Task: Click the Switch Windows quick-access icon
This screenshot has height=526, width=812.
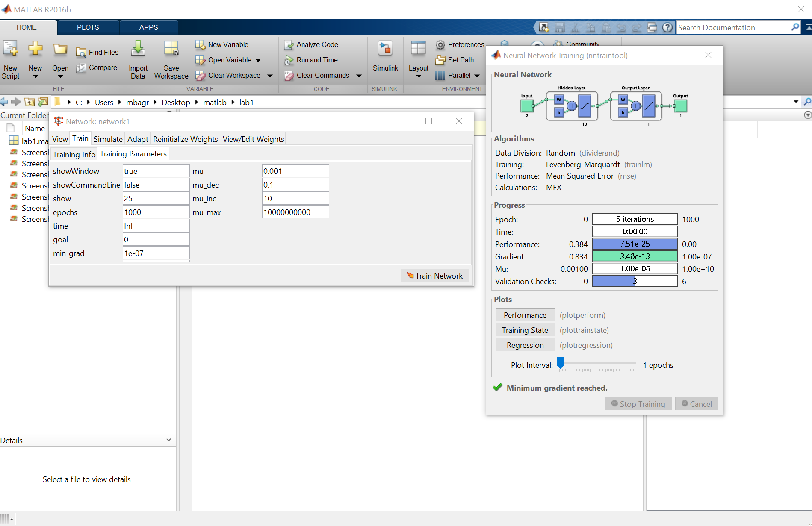Action: [x=652, y=27]
